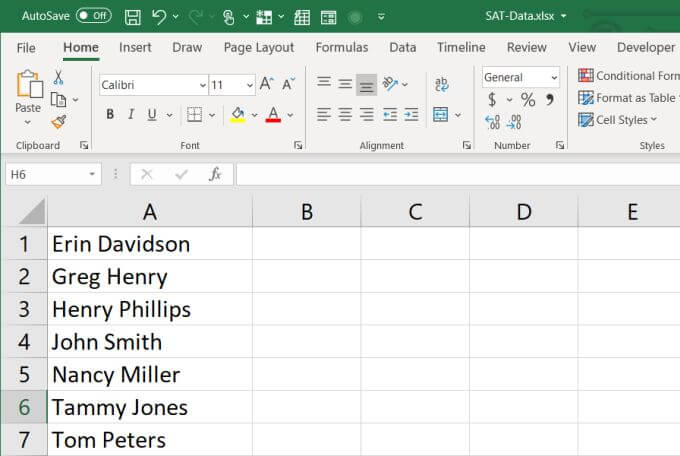Toggle Bold formatting
The height and width of the screenshot is (456, 680).
coord(110,115)
